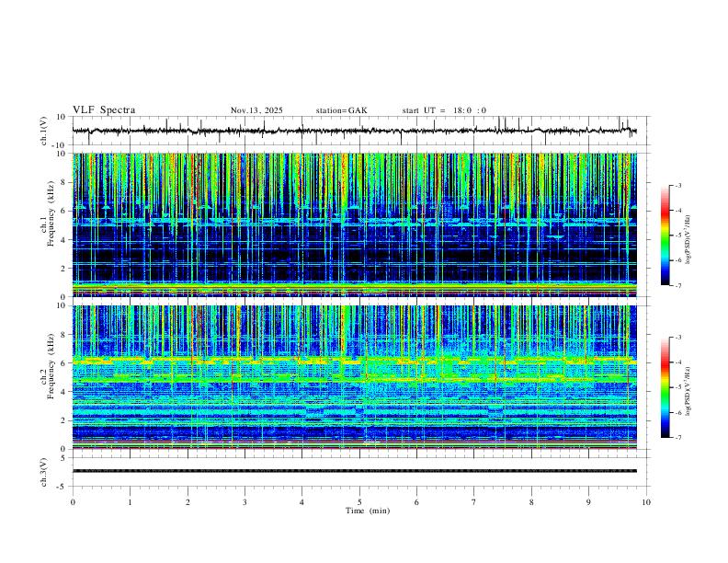Click the 'start UT = 18:0 :0' text
This screenshot has width=728, height=563.
tap(444, 110)
